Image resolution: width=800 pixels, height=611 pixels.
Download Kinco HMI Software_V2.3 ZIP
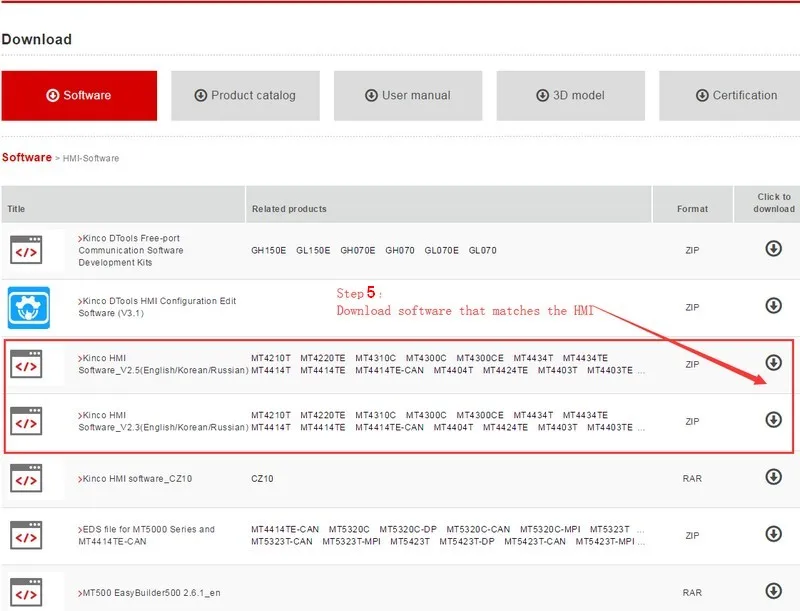[773, 420]
